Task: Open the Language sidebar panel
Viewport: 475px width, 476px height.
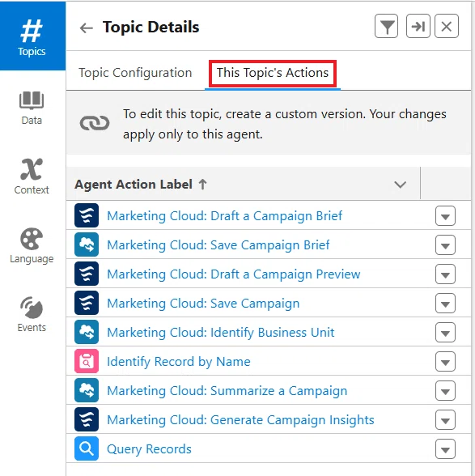Action: [x=32, y=245]
